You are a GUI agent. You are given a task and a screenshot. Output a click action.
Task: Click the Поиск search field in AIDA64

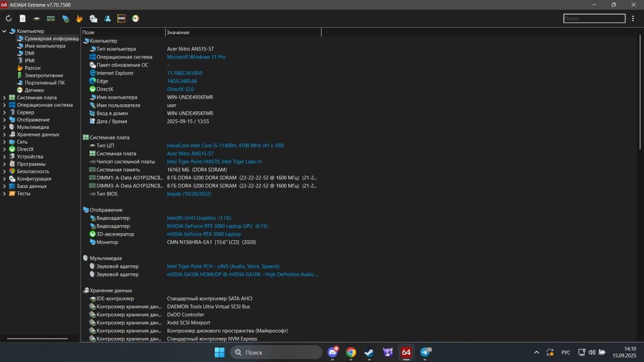594,18
